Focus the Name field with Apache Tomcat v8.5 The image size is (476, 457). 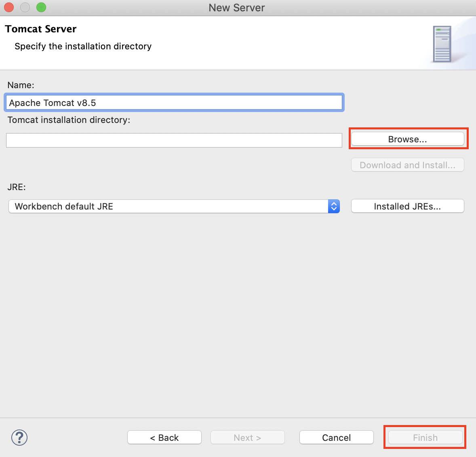point(174,102)
